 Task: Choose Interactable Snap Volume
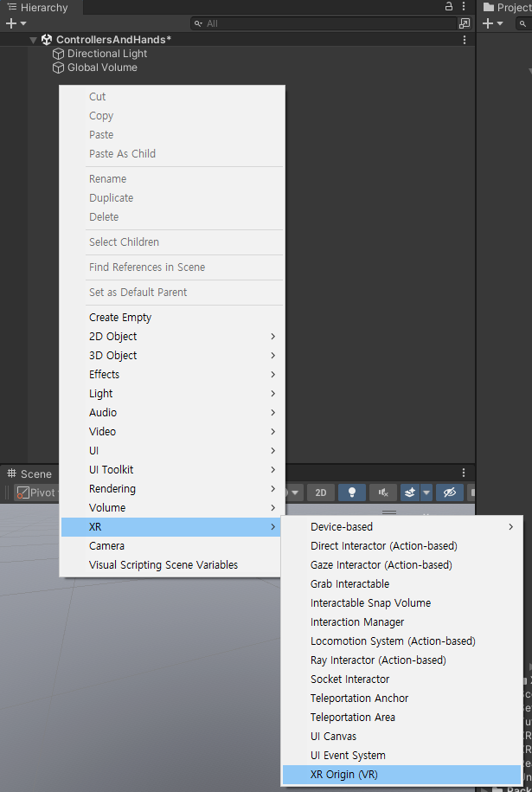[402, 603]
